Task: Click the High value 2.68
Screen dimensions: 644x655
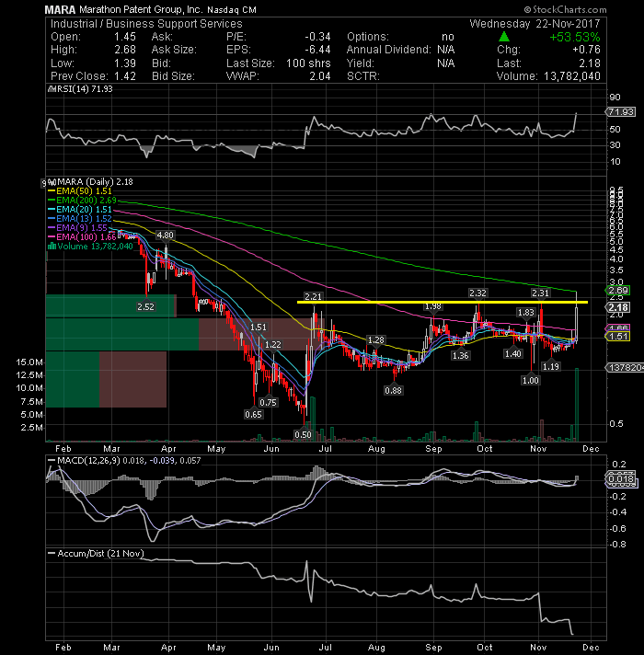Action: (125, 50)
